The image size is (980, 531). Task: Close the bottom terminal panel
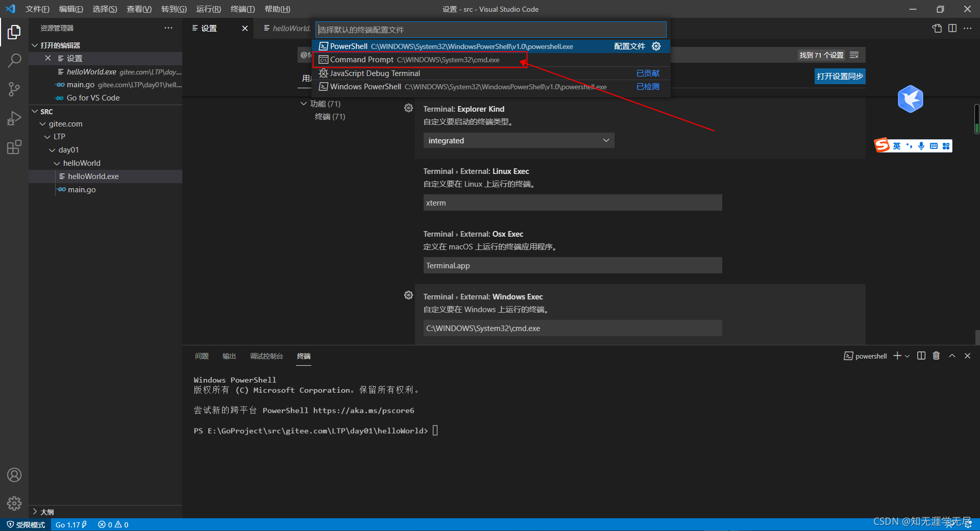[967, 356]
